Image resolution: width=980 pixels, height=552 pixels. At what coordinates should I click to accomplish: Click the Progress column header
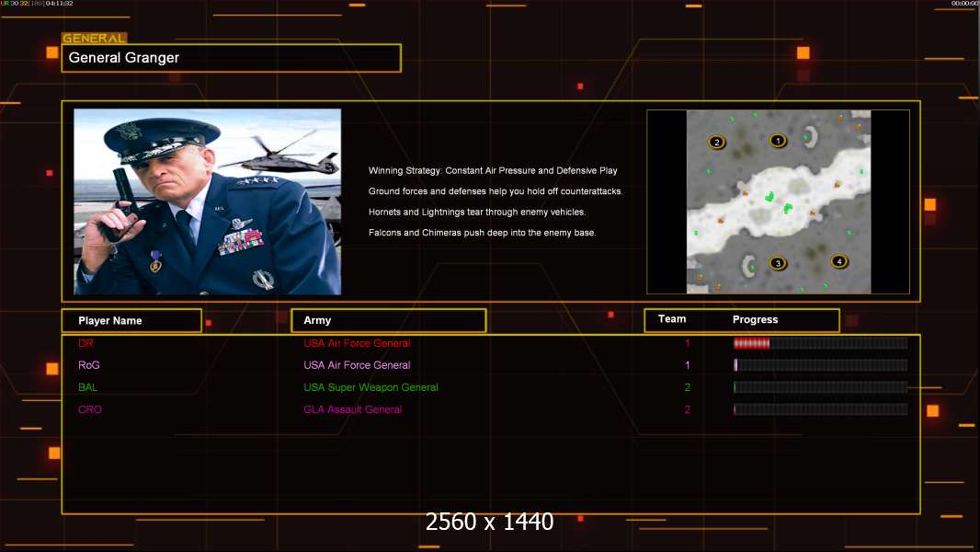(755, 319)
